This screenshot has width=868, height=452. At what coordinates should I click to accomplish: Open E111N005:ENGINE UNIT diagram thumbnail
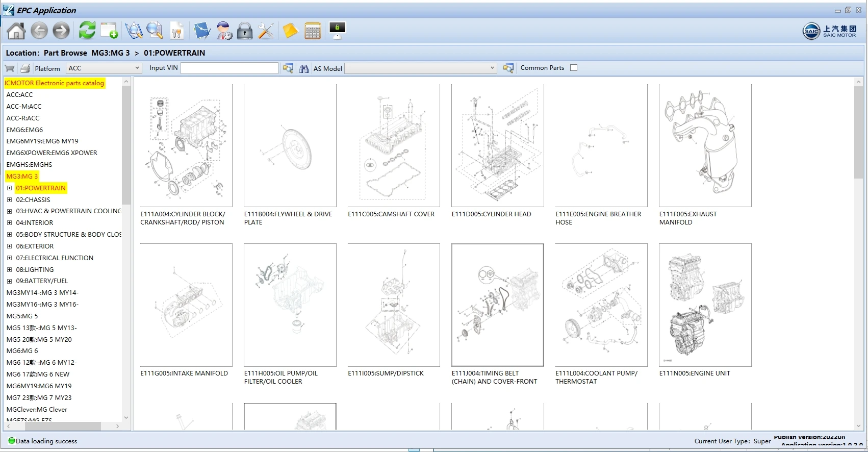coord(705,305)
